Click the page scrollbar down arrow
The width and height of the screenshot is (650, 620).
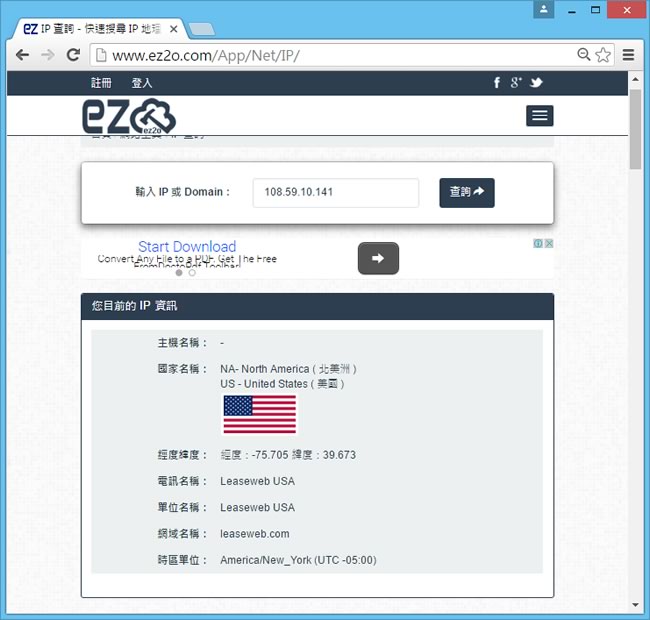click(x=635, y=605)
